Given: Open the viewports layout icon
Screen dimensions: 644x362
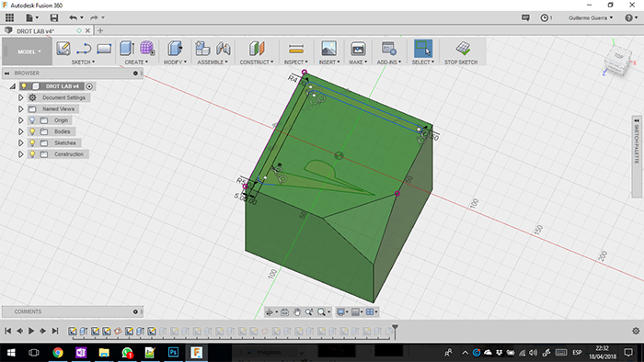Looking at the screenshot, I should tap(371, 312).
